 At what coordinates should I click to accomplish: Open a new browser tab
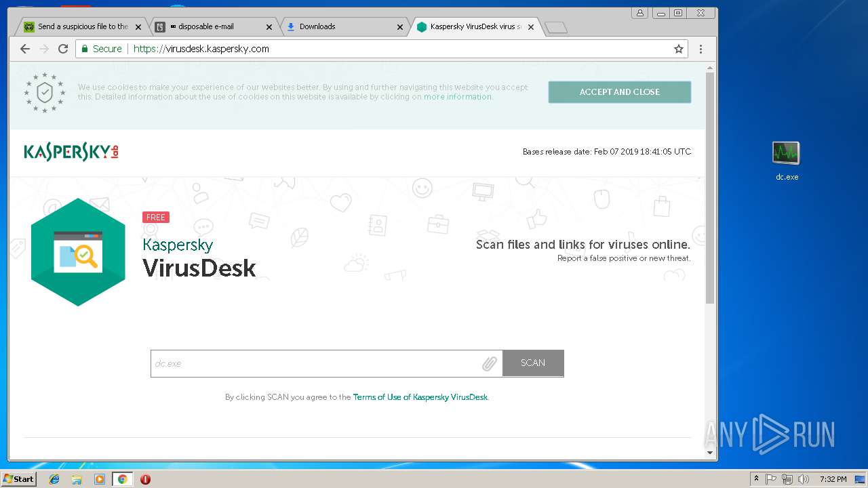[x=555, y=27]
